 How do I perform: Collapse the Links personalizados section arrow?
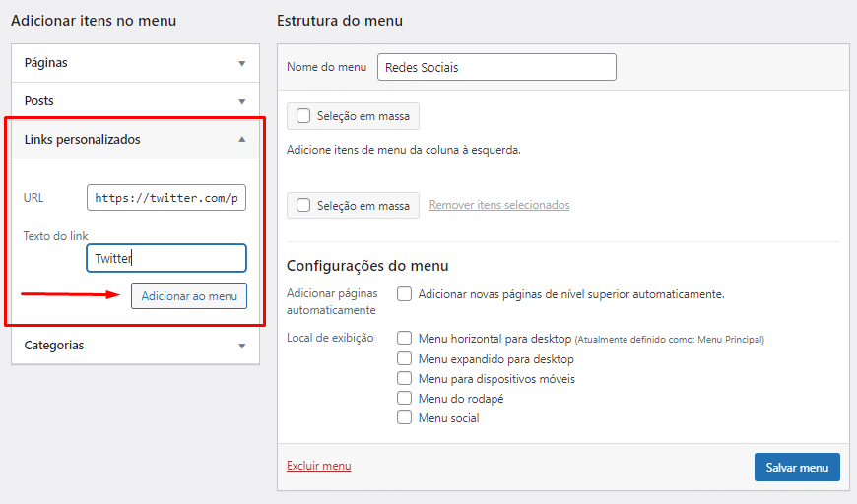[241, 140]
